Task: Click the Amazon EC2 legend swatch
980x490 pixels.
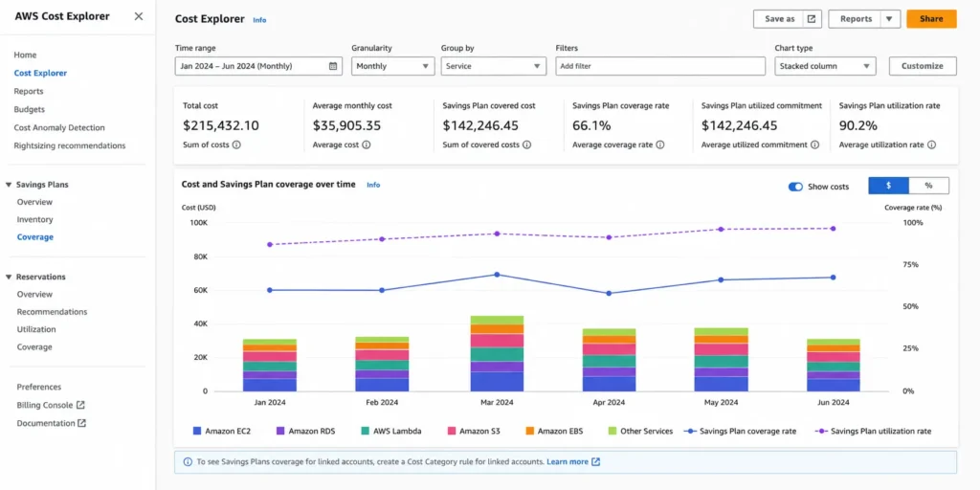Action: [197, 431]
